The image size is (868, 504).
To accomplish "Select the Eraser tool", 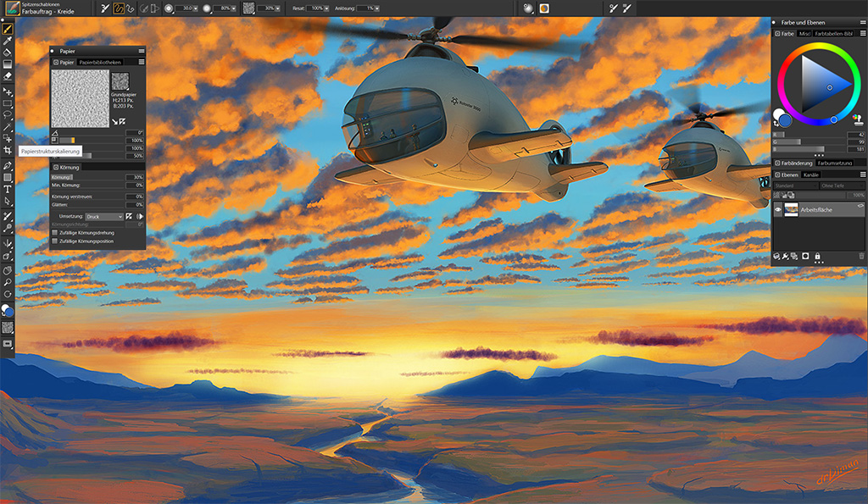I will point(7,76).
